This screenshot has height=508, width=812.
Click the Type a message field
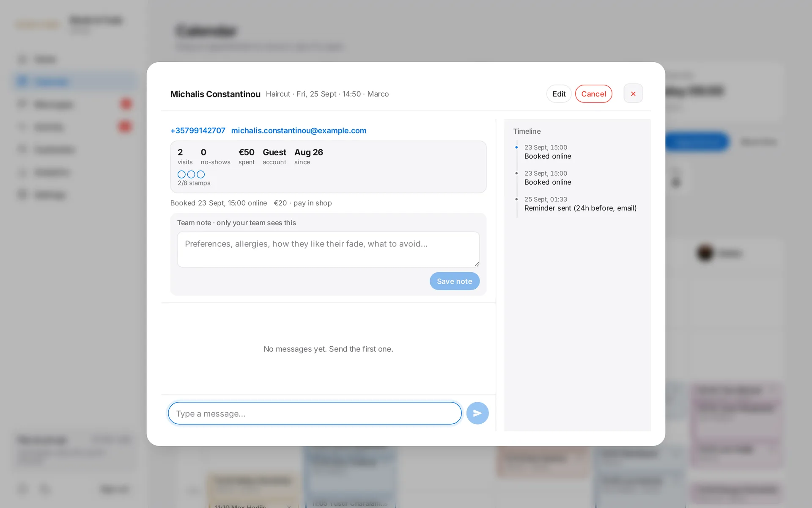click(x=315, y=413)
